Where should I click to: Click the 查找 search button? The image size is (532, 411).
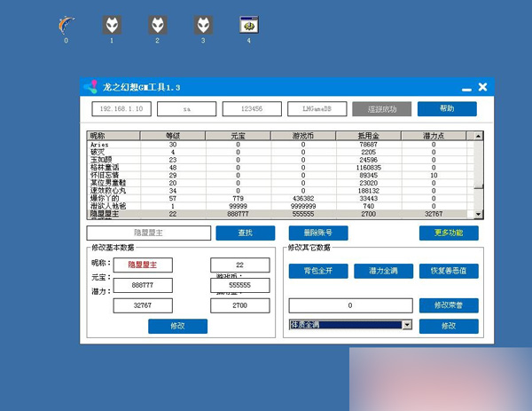click(x=246, y=233)
